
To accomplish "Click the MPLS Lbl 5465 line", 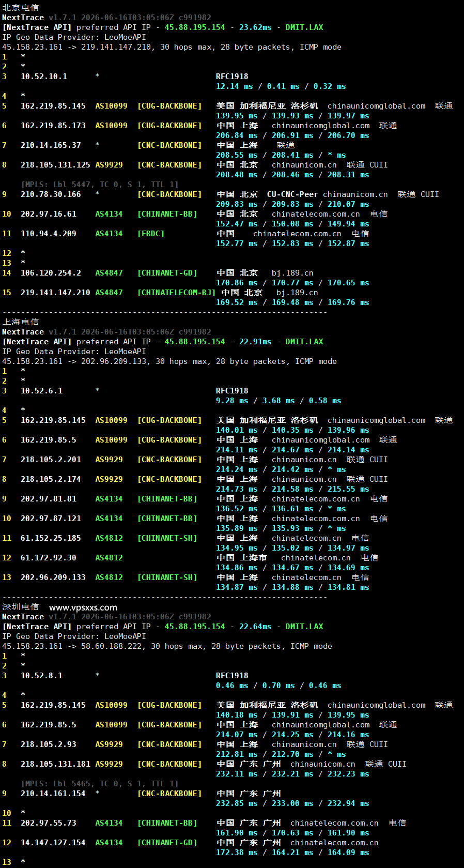I will click(x=100, y=784).
